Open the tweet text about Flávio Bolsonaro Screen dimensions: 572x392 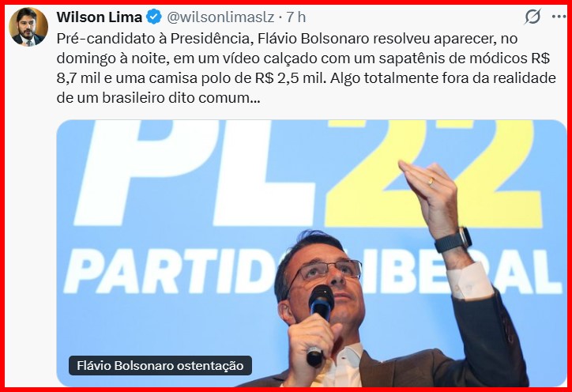(x=306, y=68)
